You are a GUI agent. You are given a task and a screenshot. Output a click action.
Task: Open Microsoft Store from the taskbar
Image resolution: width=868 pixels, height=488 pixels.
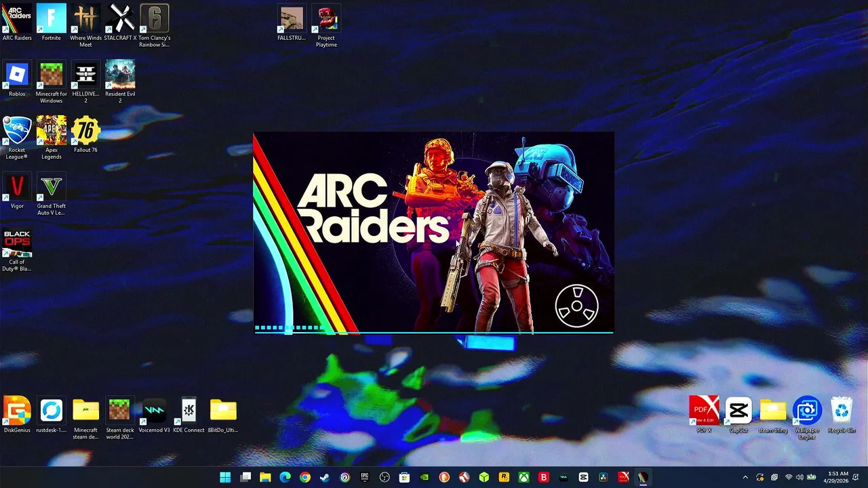(405, 477)
